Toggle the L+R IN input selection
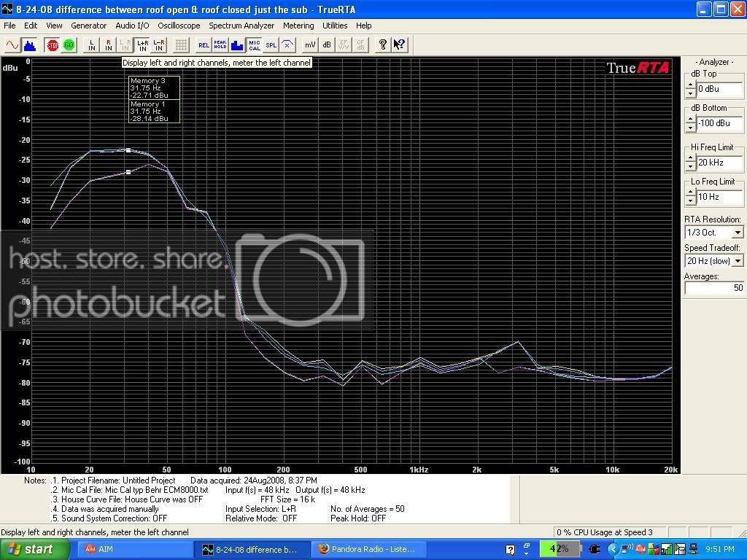Screen dimensions: 747x560 pos(142,45)
